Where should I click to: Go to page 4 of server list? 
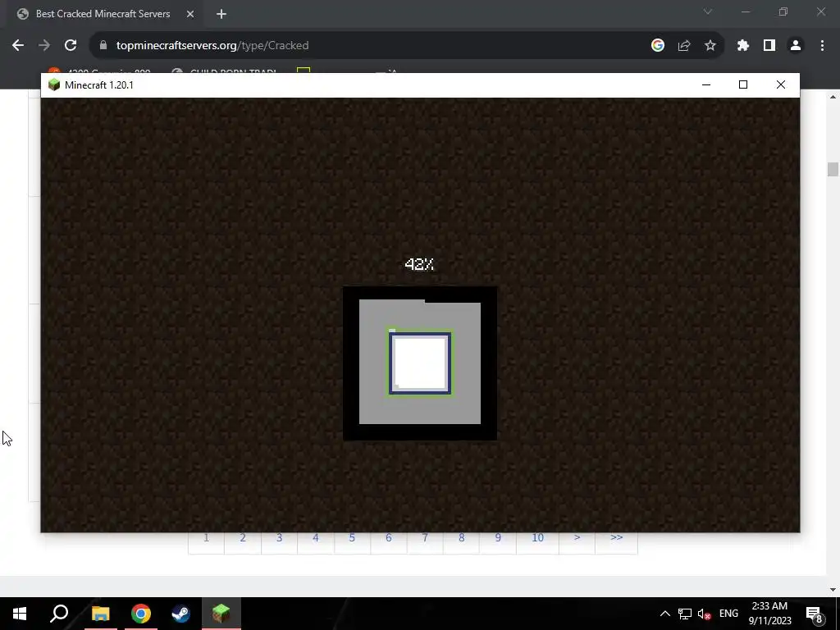[x=316, y=538]
